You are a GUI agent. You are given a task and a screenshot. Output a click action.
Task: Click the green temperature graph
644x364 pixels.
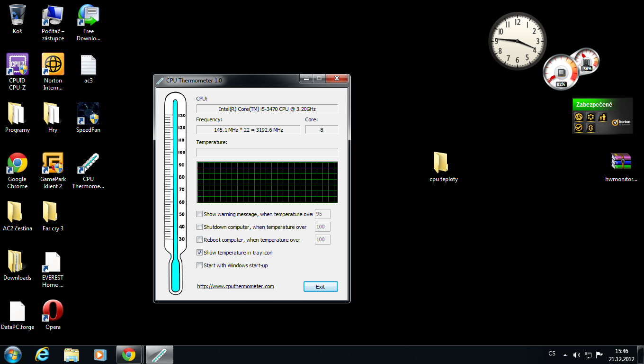[x=267, y=182]
